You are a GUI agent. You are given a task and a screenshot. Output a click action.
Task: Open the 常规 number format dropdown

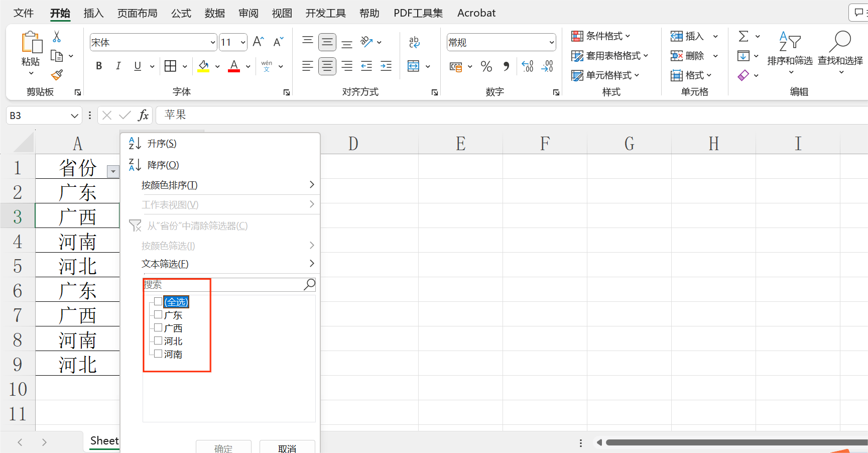[x=551, y=42]
